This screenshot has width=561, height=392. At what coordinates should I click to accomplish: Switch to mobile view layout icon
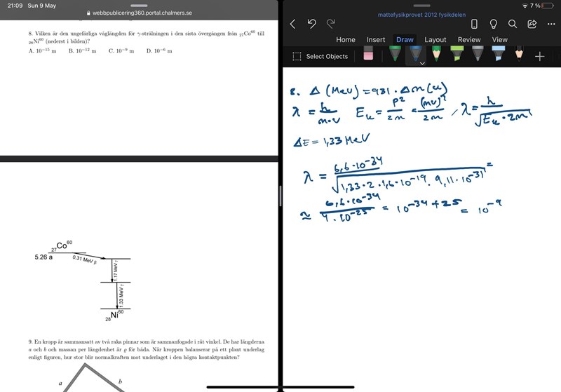(x=474, y=24)
